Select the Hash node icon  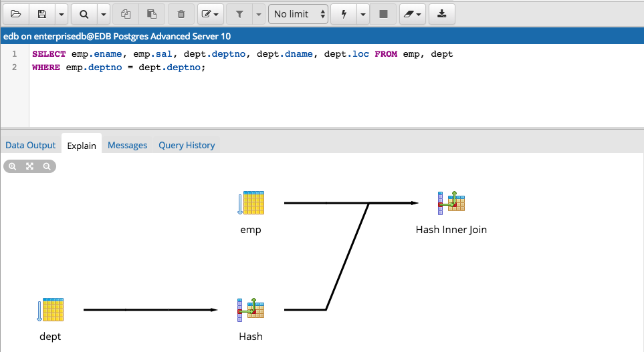pyautogui.click(x=251, y=310)
